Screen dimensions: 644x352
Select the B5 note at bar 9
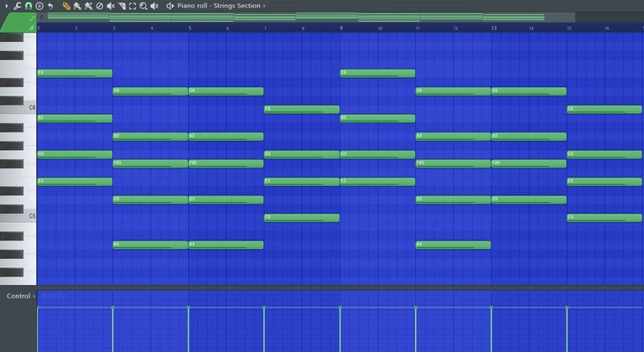[x=377, y=118]
